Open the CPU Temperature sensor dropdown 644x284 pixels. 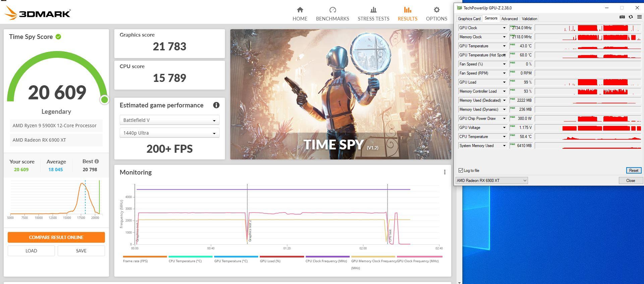pyautogui.click(x=504, y=137)
